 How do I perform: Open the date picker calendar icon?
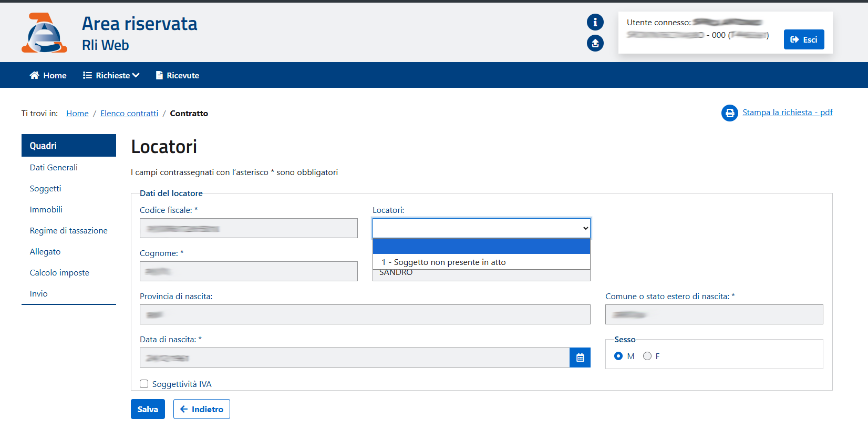(x=580, y=357)
